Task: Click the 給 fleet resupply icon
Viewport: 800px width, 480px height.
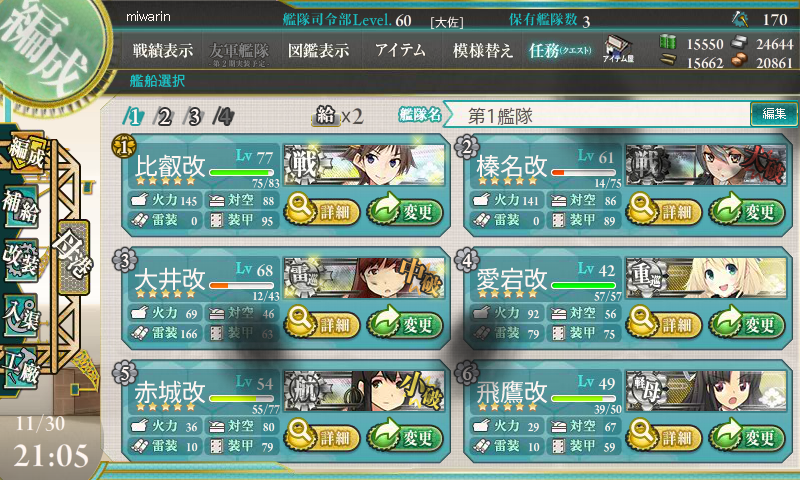Action: 326,116
